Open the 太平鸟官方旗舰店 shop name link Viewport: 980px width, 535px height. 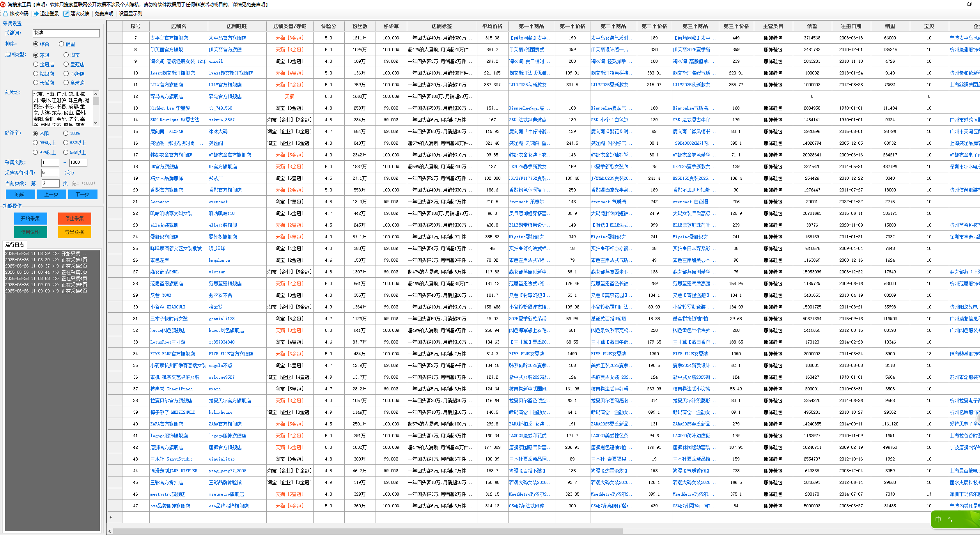pyautogui.click(x=169, y=38)
